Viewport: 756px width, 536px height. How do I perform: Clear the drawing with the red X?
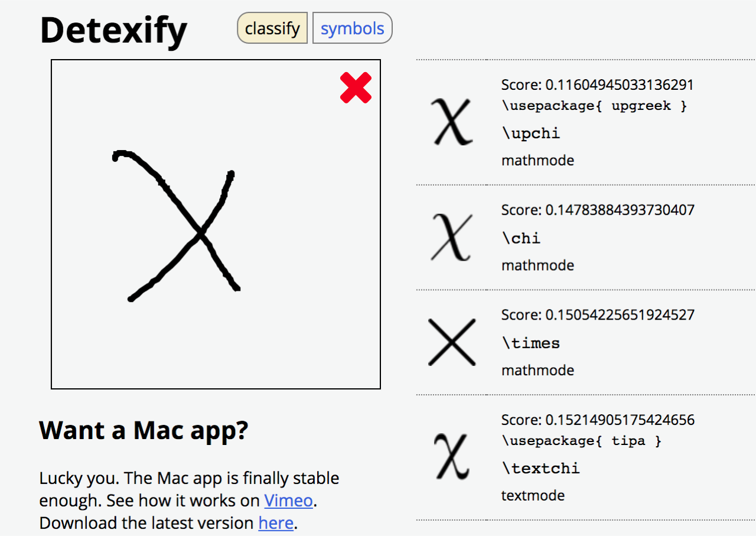coord(356,87)
